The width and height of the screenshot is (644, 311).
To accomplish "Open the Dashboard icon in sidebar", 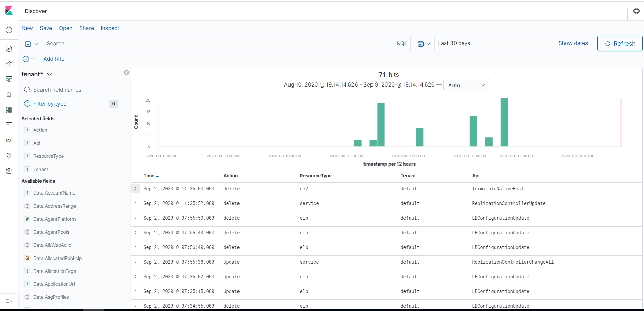I will pyautogui.click(x=9, y=79).
